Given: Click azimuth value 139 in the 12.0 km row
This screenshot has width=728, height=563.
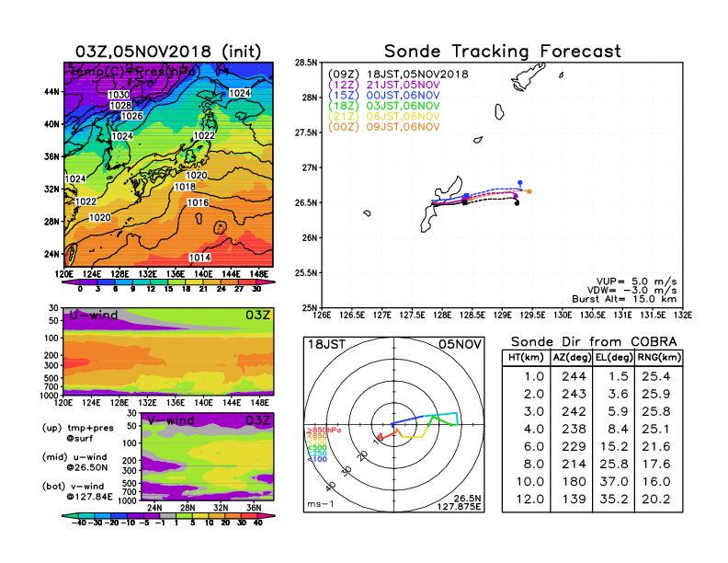Looking at the screenshot, I should [574, 500].
